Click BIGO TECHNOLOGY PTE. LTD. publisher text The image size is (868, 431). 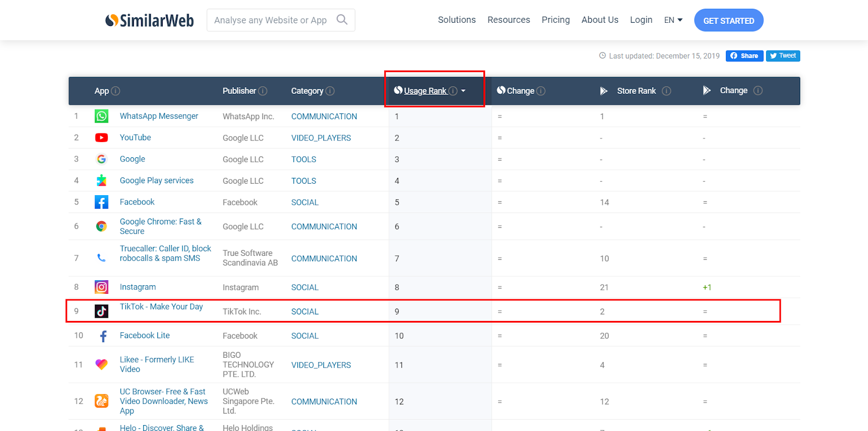coord(248,365)
